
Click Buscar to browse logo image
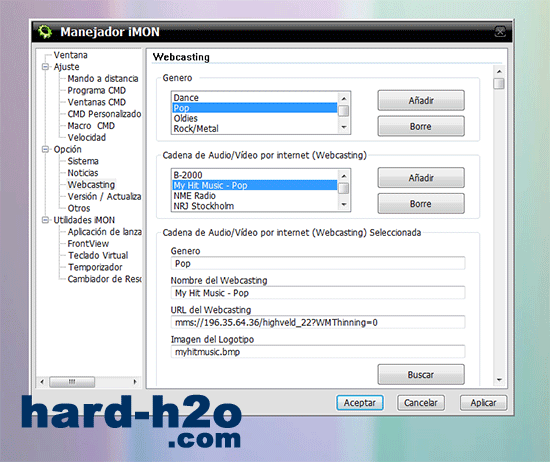[x=421, y=375]
